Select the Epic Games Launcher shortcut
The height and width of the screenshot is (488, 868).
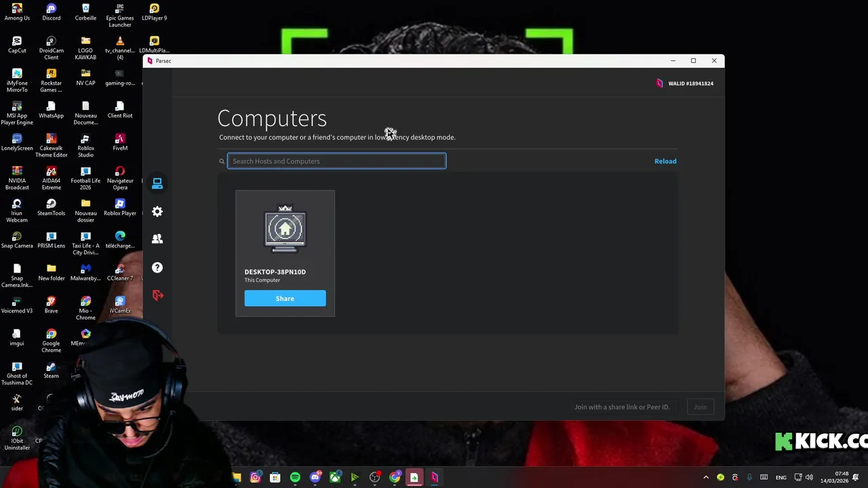point(120,16)
